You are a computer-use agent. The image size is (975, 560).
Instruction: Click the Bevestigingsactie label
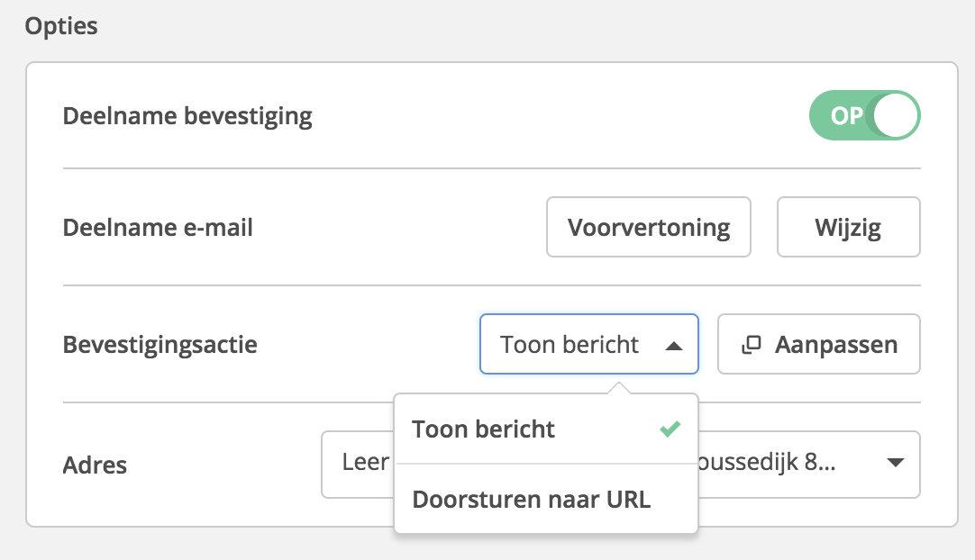tap(161, 344)
